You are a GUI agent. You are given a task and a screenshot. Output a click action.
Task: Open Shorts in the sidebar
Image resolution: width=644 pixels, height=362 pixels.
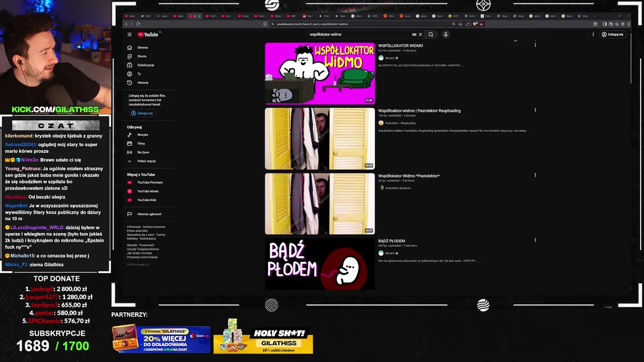(137, 56)
